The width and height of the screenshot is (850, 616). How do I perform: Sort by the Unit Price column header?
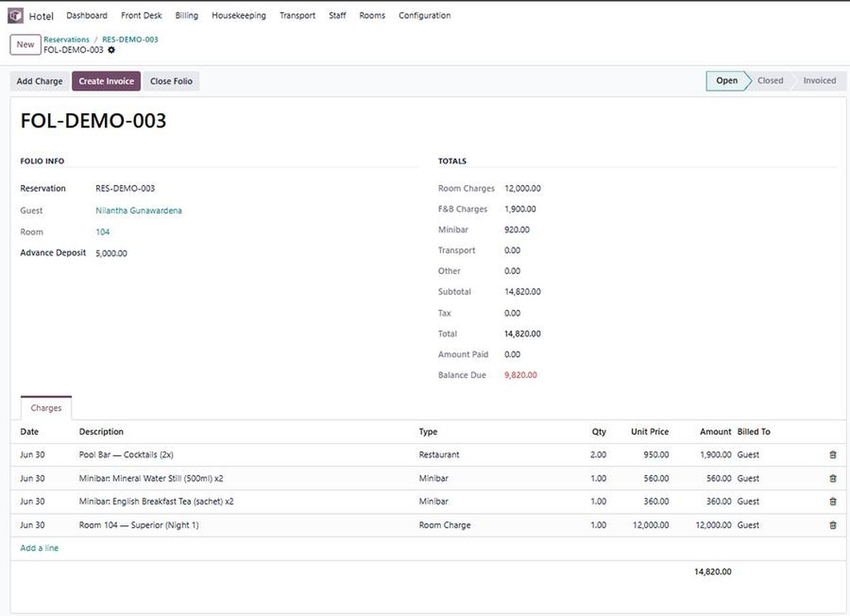coord(649,432)
